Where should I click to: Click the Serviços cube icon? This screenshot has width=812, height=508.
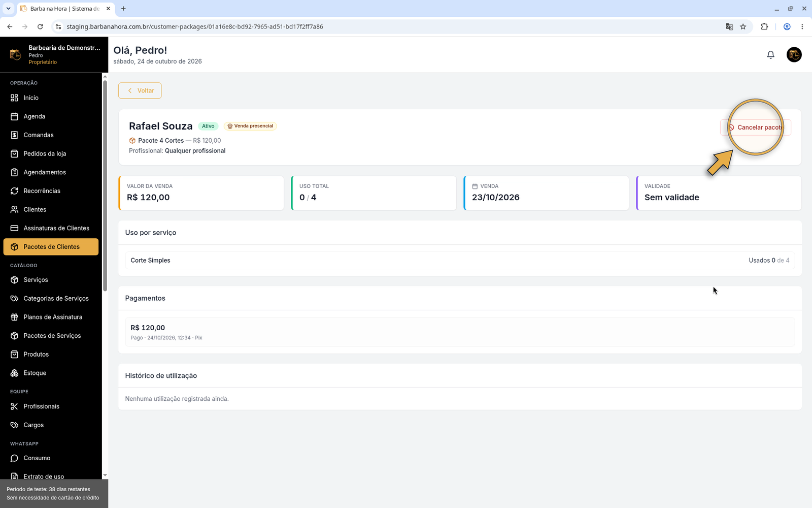coord(14,280)
